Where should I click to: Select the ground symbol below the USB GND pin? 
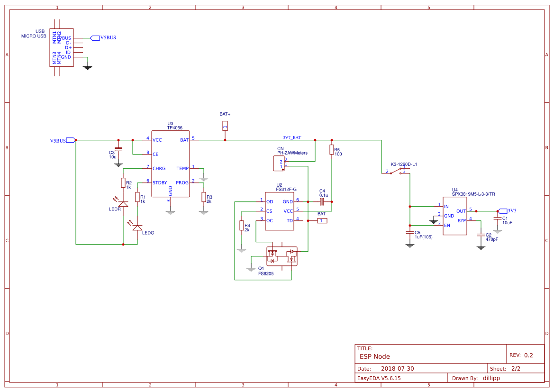87,67
